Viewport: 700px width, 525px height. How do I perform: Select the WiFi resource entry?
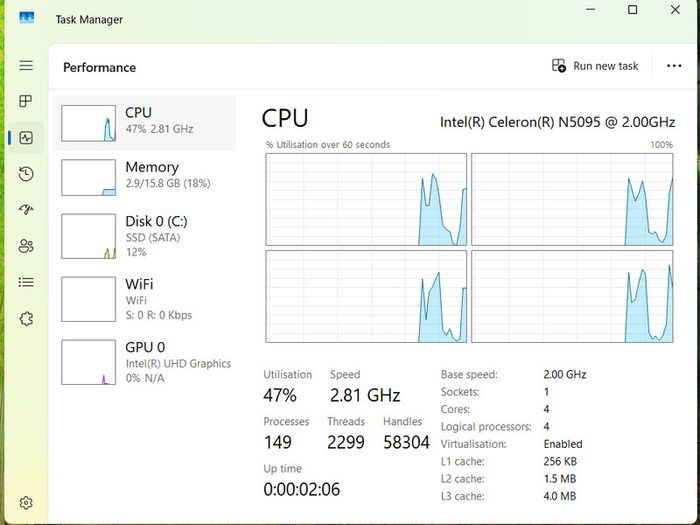click(144, 299)
